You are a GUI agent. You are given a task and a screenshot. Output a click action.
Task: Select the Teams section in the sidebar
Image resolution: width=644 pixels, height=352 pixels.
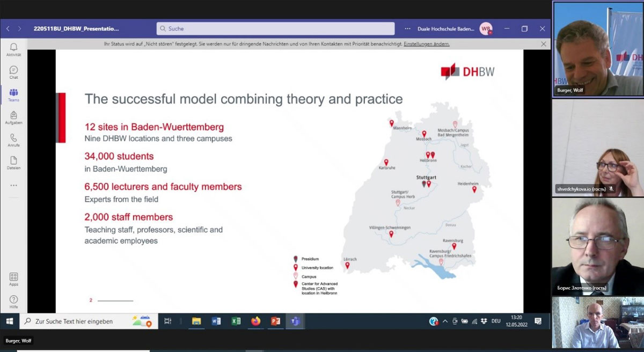tap(13, 95)
